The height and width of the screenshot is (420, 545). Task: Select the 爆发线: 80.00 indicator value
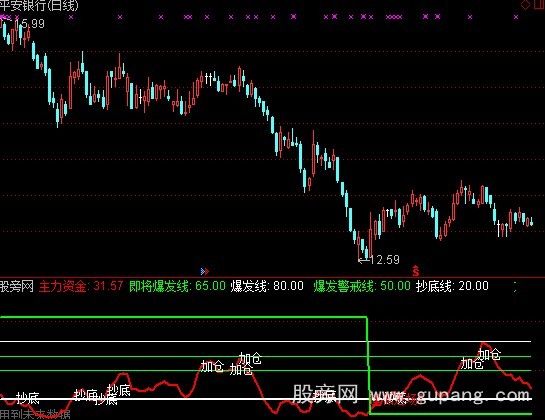point(267,286)
